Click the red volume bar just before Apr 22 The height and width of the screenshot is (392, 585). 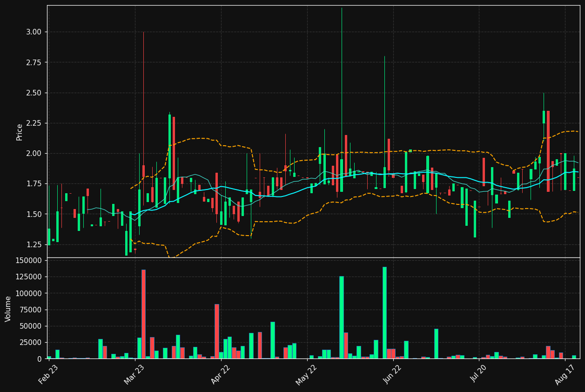click(217, 331)
